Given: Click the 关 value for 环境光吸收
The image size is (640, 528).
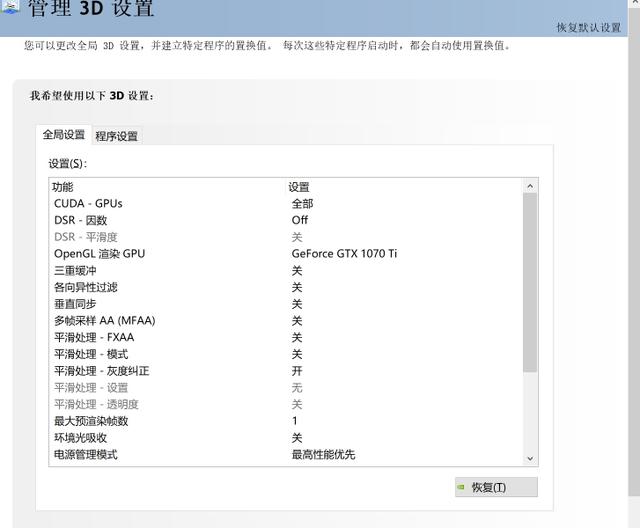Looking at the screenshot, I should 297,438.
